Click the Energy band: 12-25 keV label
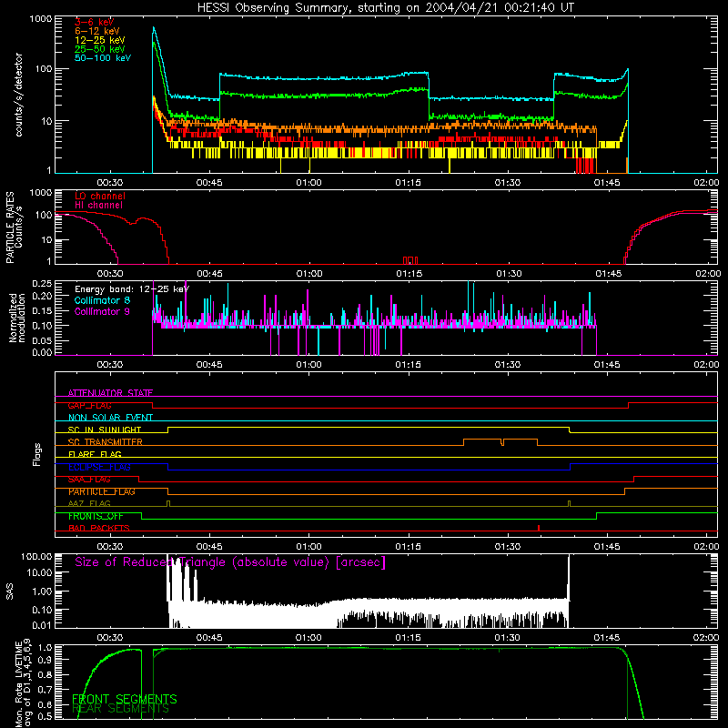 (x=132, y=289)
